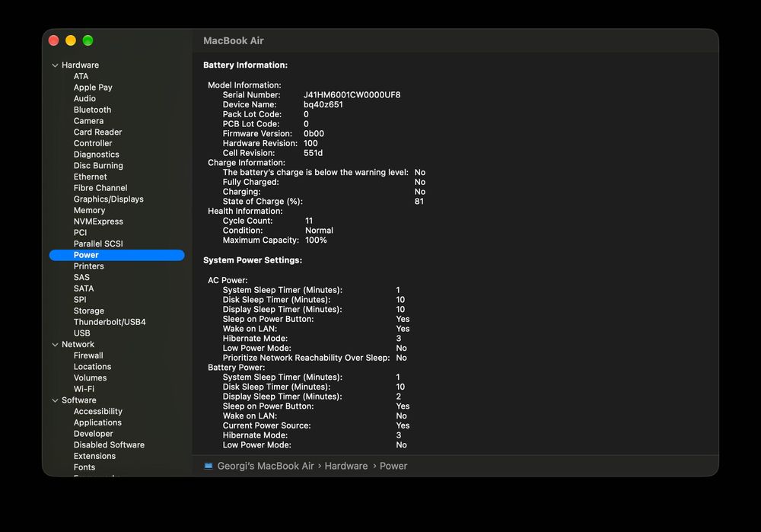Image resolution: width=761 pixels, height=532 pixels.
Task: Click the battery serial number J41HM6001CW0000UF8
Action: coord(352,94)
